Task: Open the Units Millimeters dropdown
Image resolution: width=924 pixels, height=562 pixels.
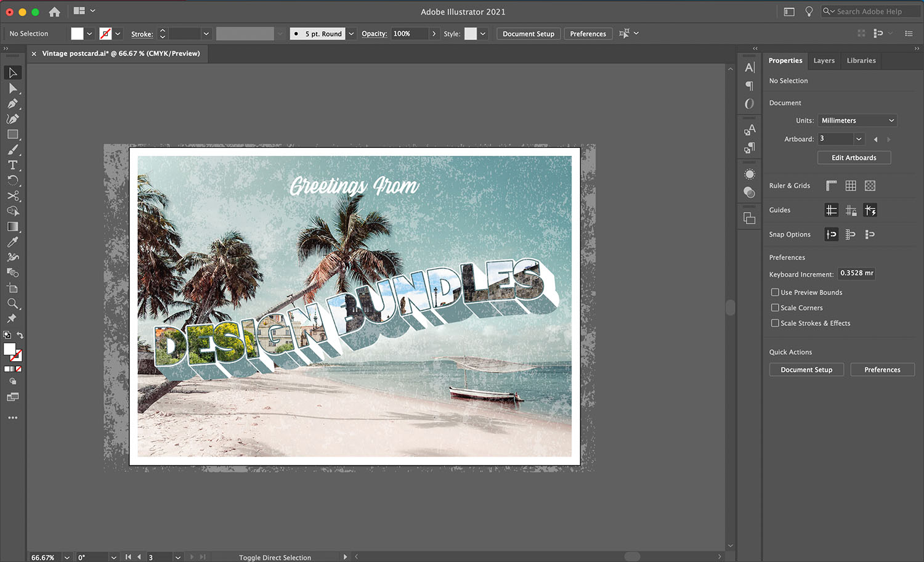Action: pos(857,121)
